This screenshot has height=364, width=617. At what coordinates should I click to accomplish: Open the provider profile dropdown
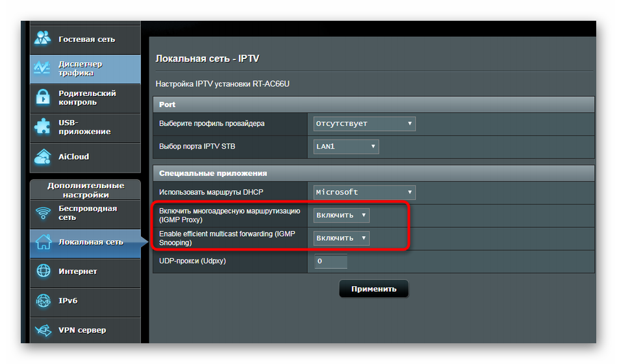(x=364, y=123)
